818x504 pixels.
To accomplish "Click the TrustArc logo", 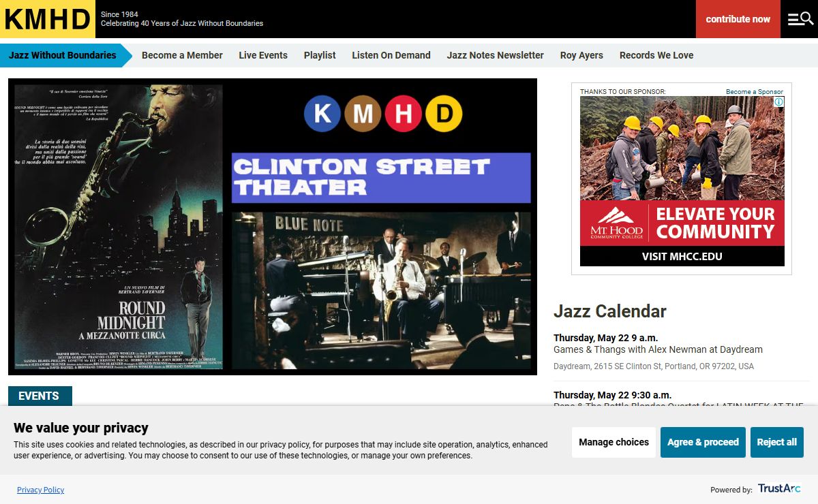I will click(779, 488).
